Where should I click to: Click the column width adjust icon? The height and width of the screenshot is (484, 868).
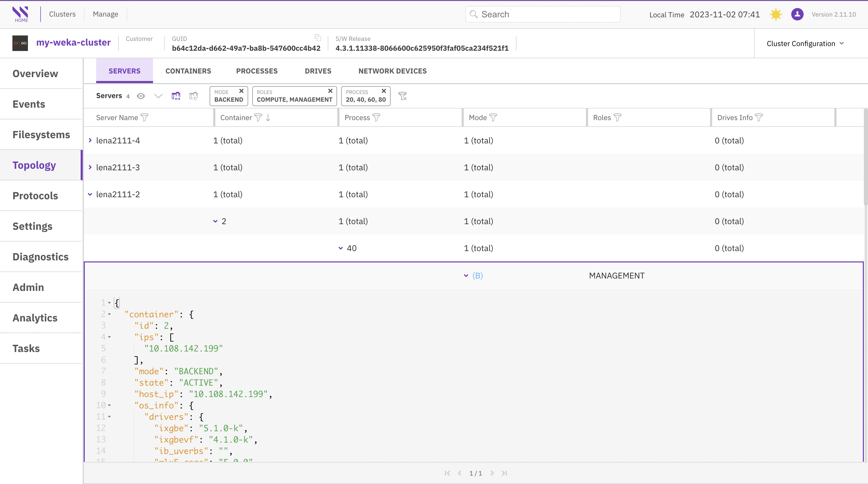176,96
